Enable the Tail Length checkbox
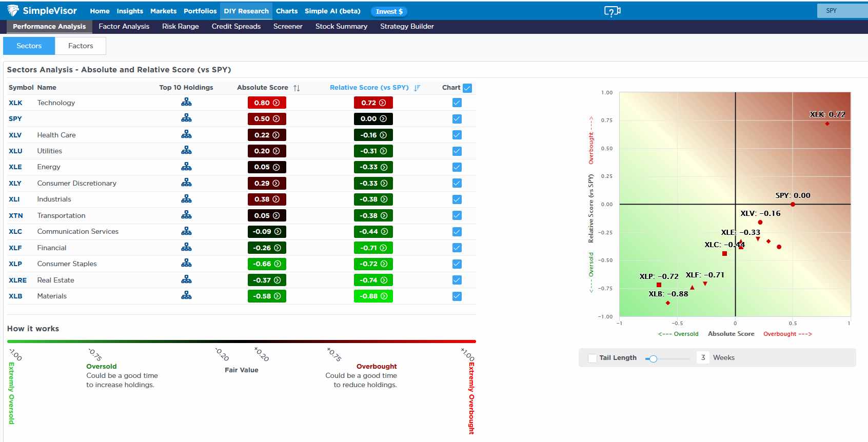 [x=593, y=358]
